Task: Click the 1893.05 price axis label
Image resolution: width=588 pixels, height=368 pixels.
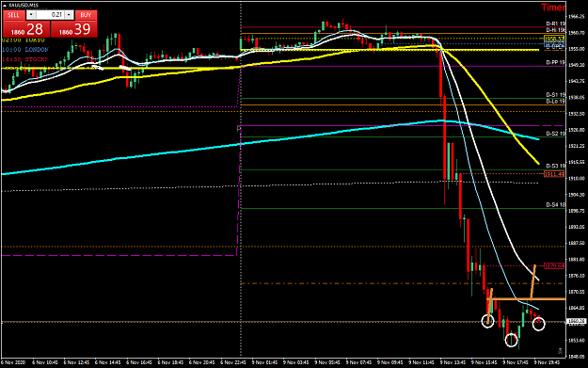Action: click(577, 227)
